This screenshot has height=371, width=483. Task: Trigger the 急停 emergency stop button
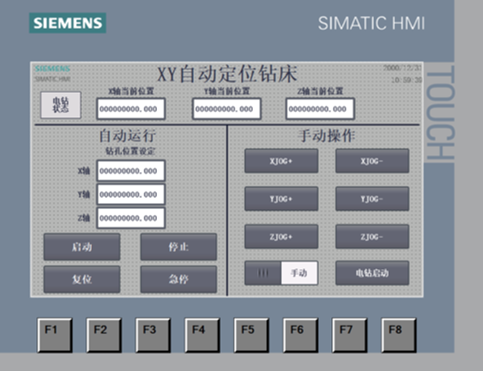[179, 279]
